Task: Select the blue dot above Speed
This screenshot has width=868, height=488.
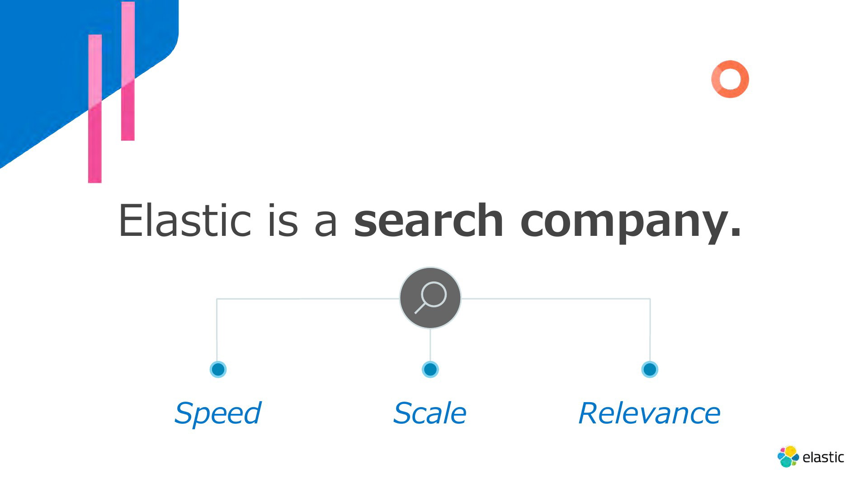Action: tap(218, 369)
